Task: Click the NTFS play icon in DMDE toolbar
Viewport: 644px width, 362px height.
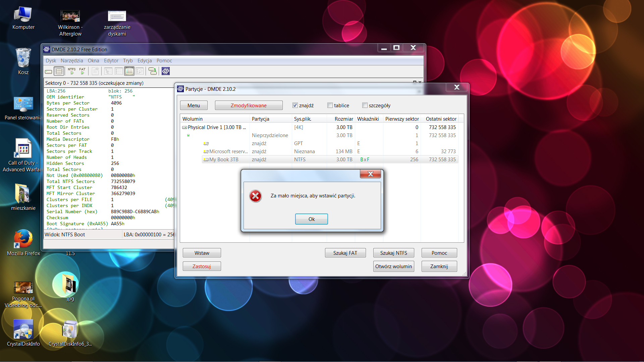Action: [x=72, y=71]
